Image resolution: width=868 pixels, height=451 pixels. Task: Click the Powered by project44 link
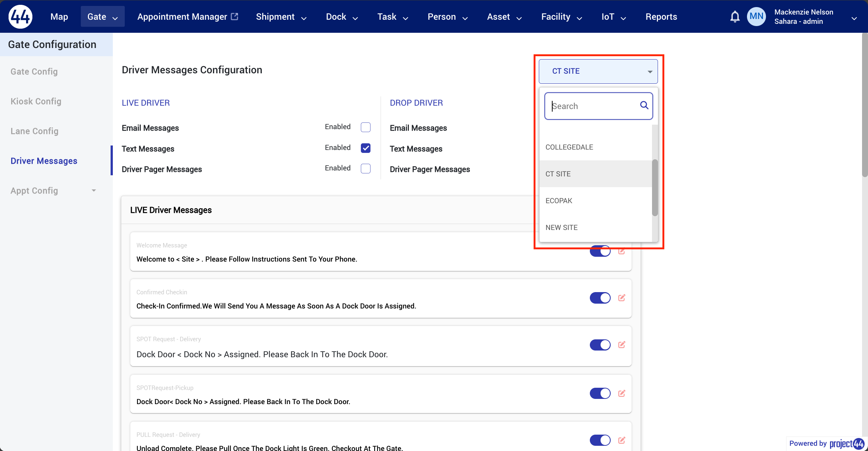(827, 444)
